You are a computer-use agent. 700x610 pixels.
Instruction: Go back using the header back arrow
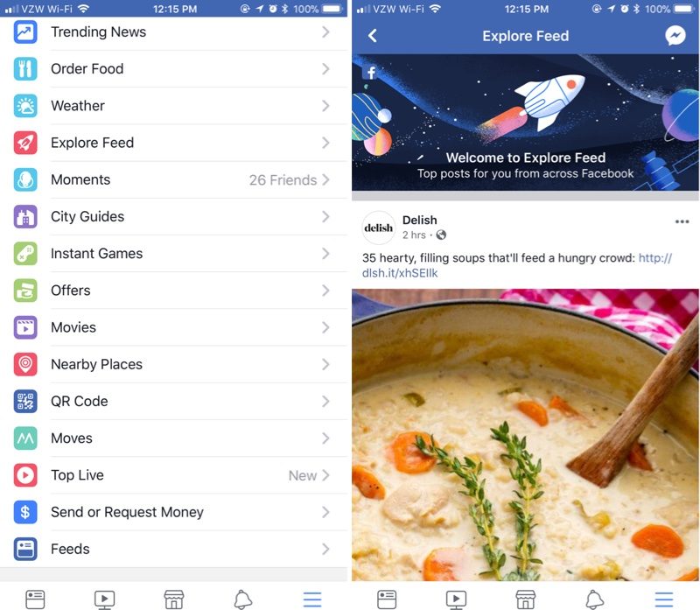click(373, 36)
